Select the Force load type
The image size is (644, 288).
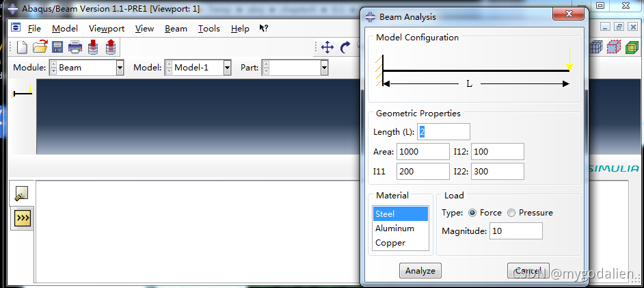pos(472,213)
